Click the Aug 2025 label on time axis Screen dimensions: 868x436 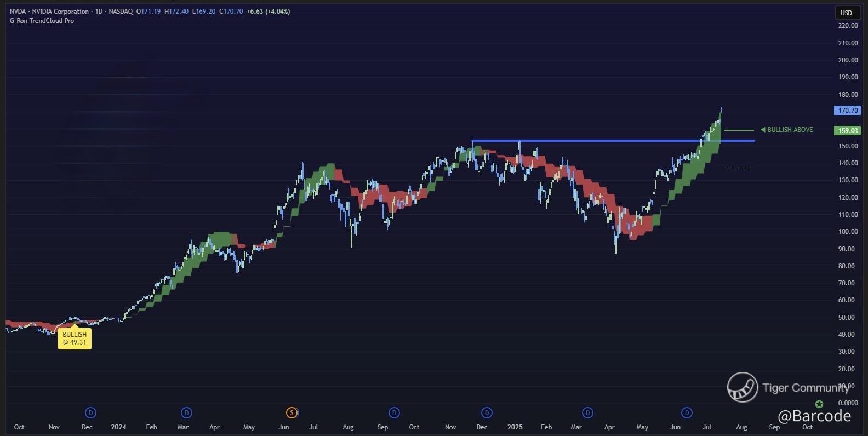pos(741,427)
